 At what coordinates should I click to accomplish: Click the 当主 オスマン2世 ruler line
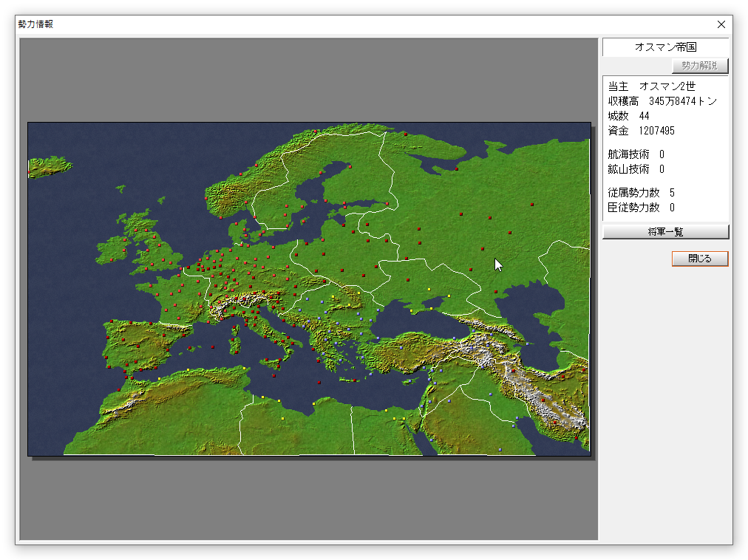pos(651,86)
